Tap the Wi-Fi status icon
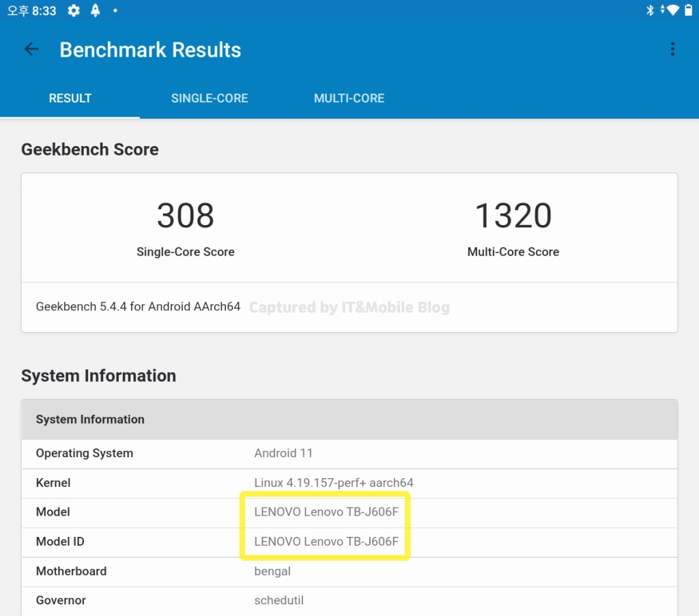Image resolution: width=699 pixels, height=616 pixels. tap(671, 10)
